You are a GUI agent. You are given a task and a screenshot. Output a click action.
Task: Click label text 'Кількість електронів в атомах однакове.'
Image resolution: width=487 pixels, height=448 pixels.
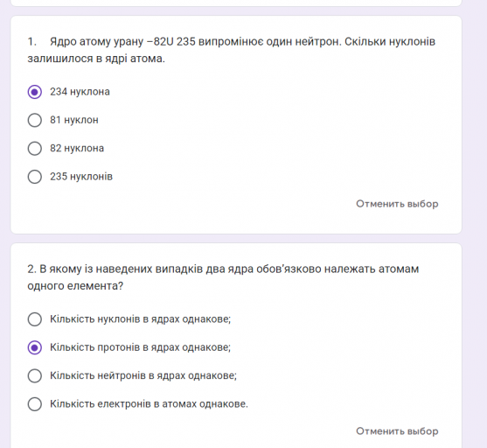click(x=150, y=404)
